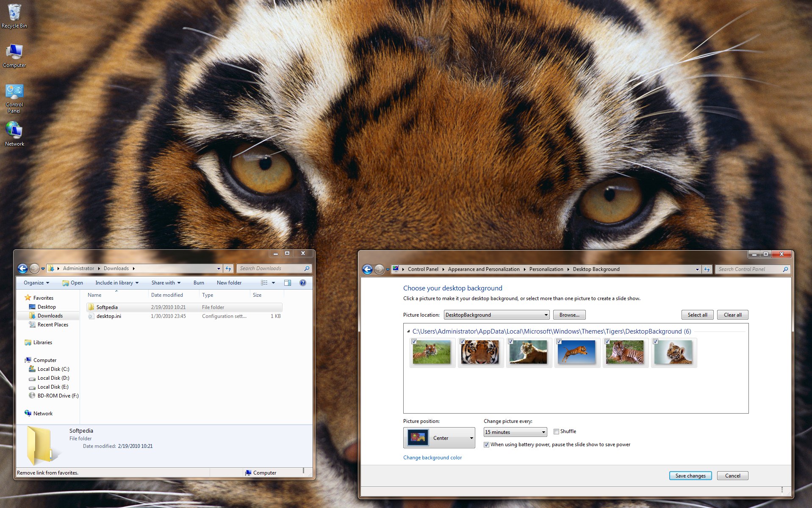This screenshot has height=508, width=812.
Task: Go back in the Downloads Explorer window
Action: pyautogui.click(x=23, y=268)
